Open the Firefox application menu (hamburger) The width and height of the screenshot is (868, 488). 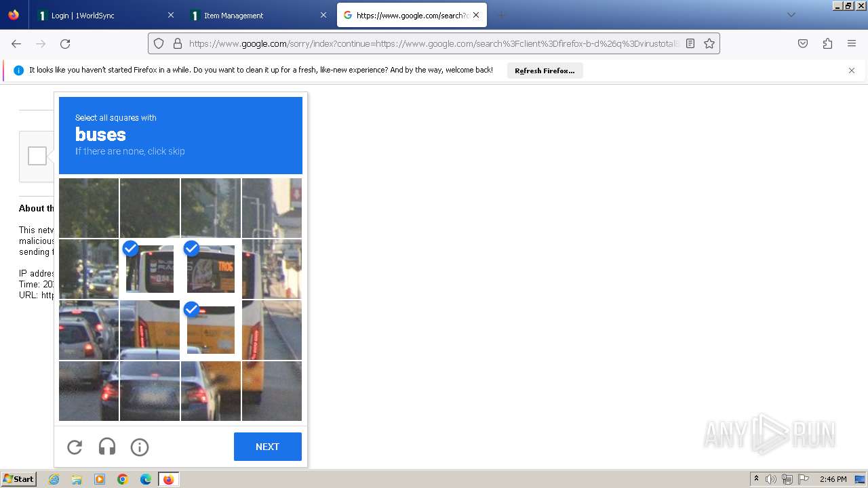pos(852,43)
